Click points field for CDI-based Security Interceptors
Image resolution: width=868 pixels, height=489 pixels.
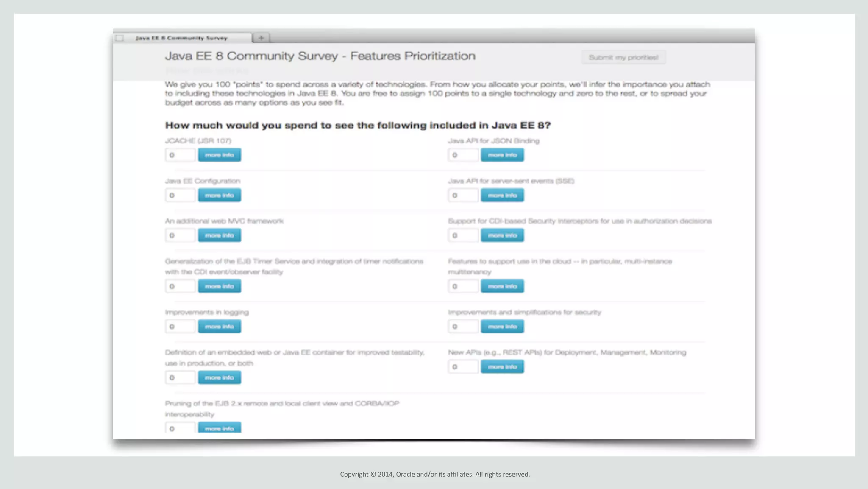tap(463, 235)
